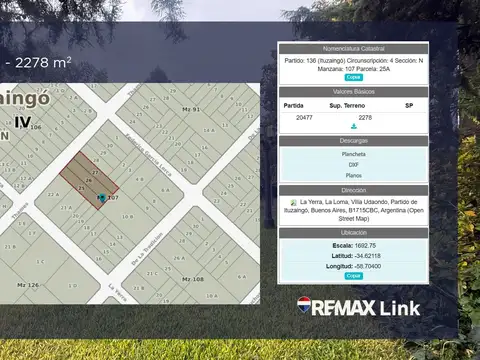The image size is (480, 360).
Task: Click parcel 14 A in Mz 91
Action: pyautogui.click(x=209, y=130)
